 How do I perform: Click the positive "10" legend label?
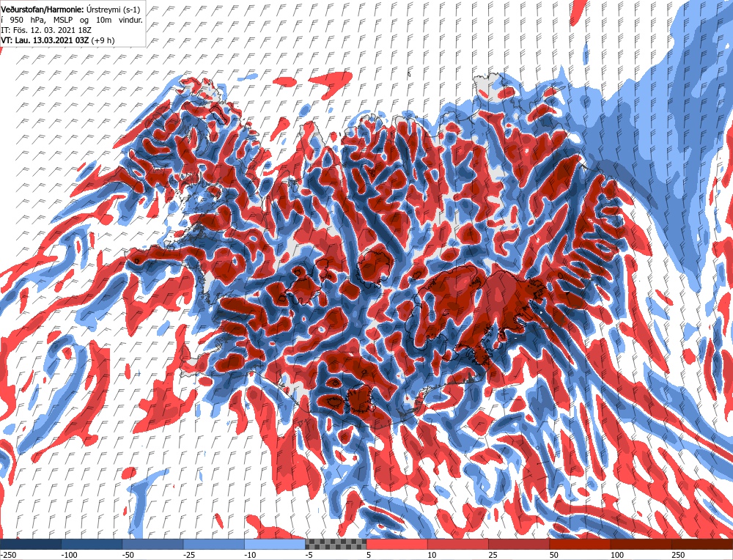tap(432, 555)
